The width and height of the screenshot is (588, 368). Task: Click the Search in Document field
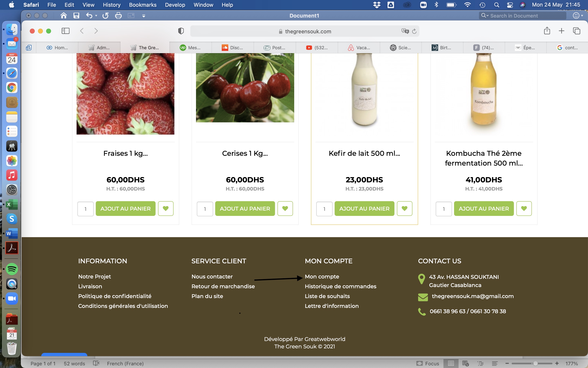[522, 16]
